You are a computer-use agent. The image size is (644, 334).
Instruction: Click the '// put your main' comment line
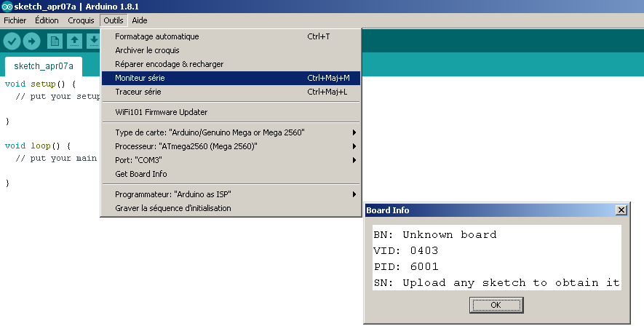coord(56,159)
